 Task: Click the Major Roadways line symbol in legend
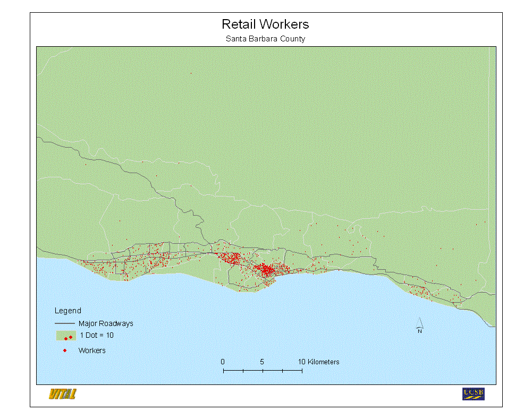pyautogui.click(x=65, y=323)
